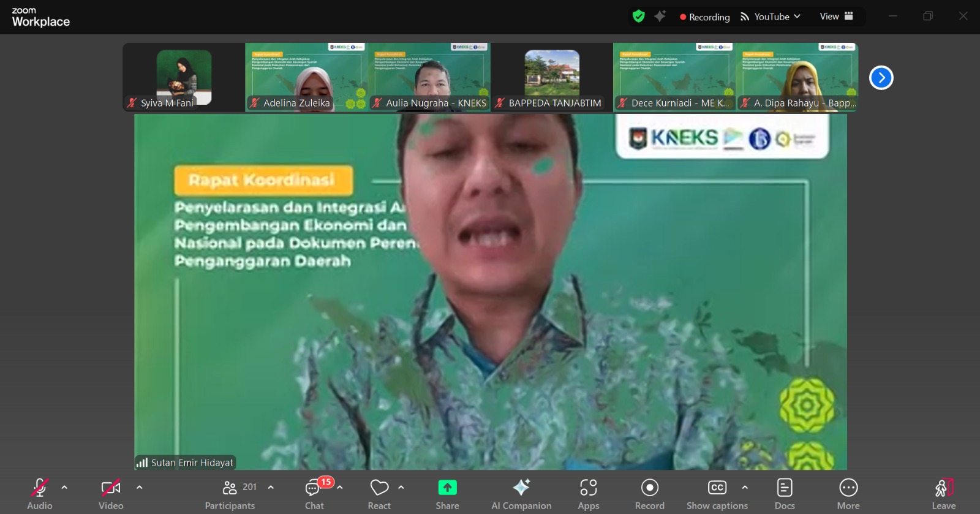Open the Participants panel
The image size is (980, 514).
pyautogui.click(x=230, y=494)
